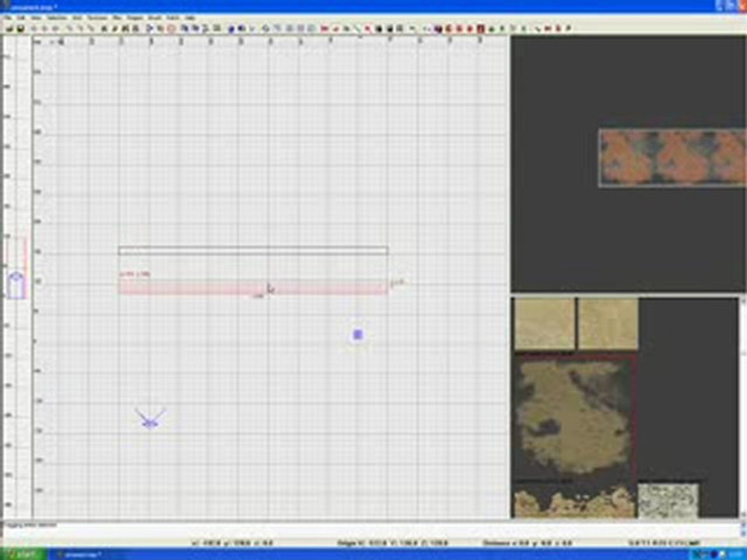Open the View menu
Screen dimensions: 747x560
(x=36, y=18)
